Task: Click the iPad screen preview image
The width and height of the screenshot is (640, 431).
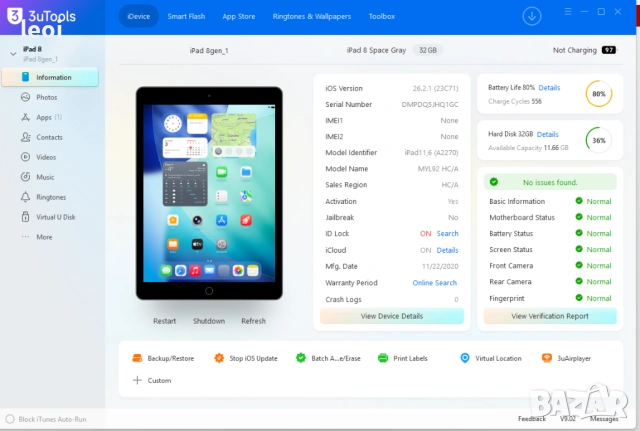Action: (x=209, y=193)
